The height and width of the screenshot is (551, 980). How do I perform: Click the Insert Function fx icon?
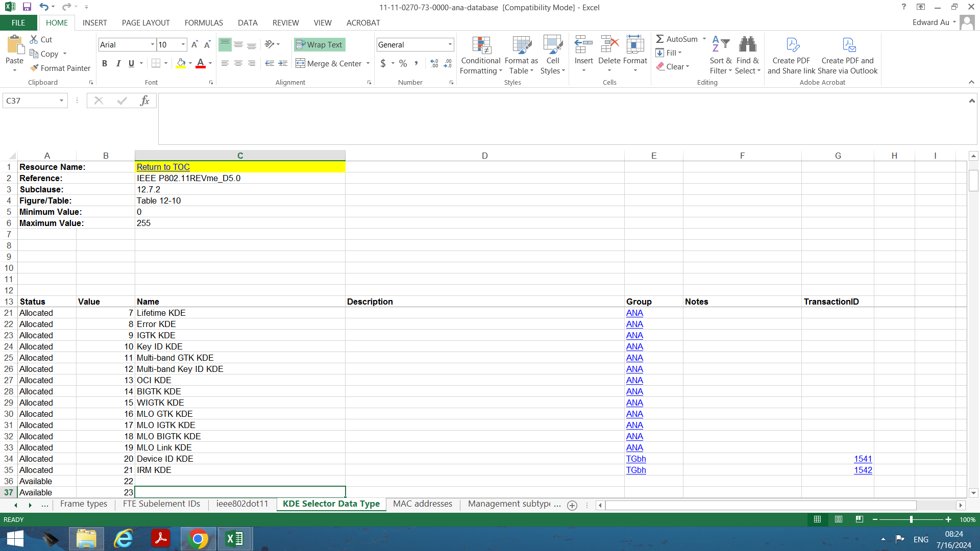coord(144,101)
